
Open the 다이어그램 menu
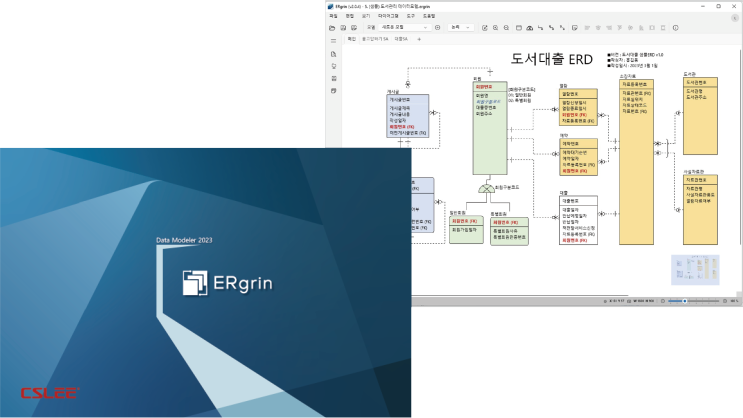[x=388, y=16]
